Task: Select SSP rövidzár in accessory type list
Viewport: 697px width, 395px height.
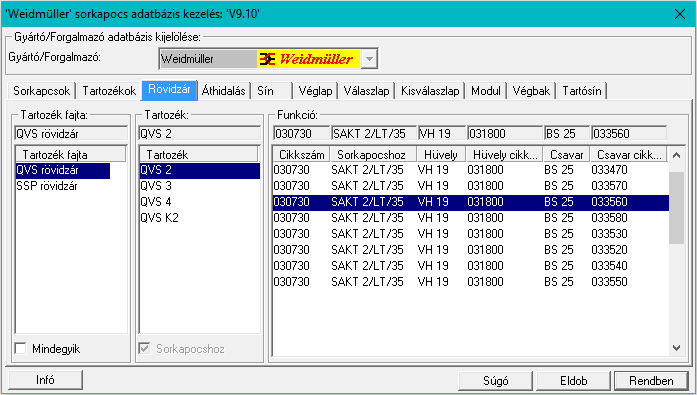Action: 47,186
